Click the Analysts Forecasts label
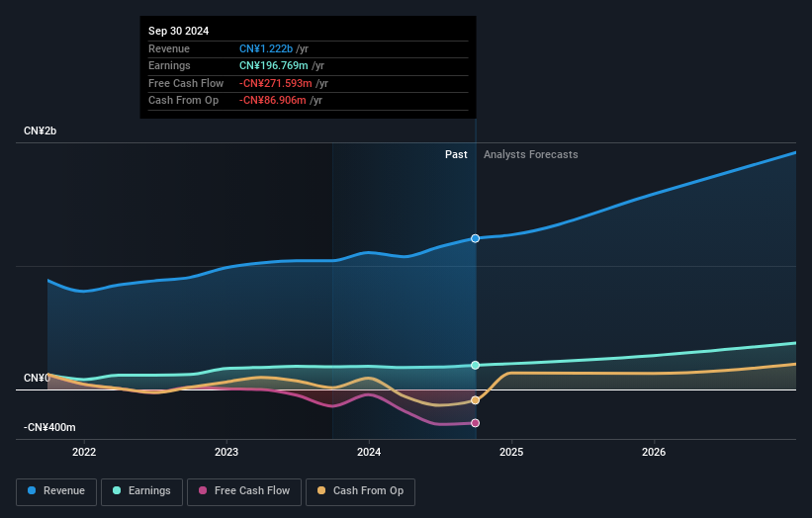812x518 pixels. [531, 155]
